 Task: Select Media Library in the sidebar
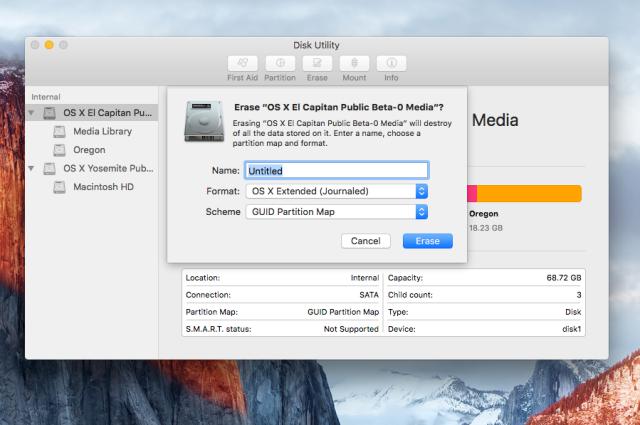(x=102, y=131)
